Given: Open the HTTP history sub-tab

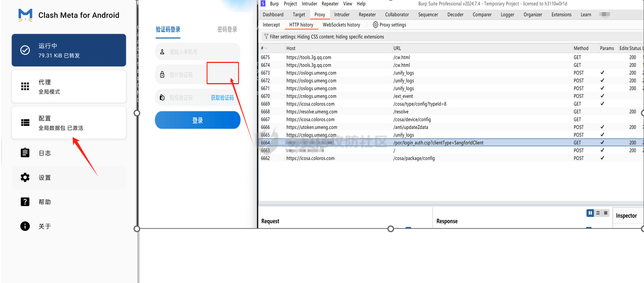Looking at the screenshot, I should [301, 25].
